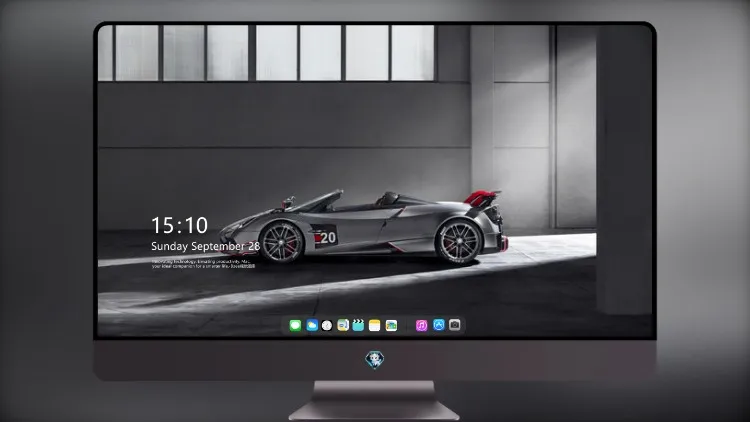This screenshot has height=422, width=750.
Task: Open the green Messages app in dock
Action: coord(295,325)
